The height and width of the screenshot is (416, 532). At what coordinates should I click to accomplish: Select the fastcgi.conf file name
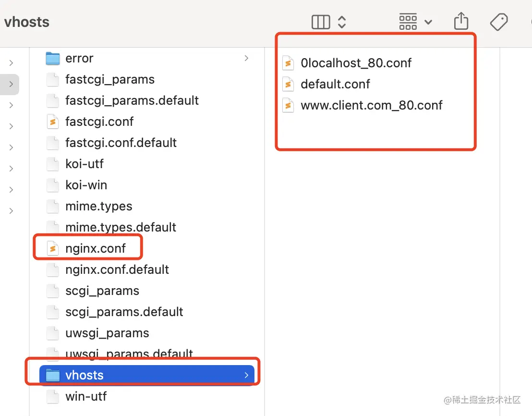tap(99, 122)
